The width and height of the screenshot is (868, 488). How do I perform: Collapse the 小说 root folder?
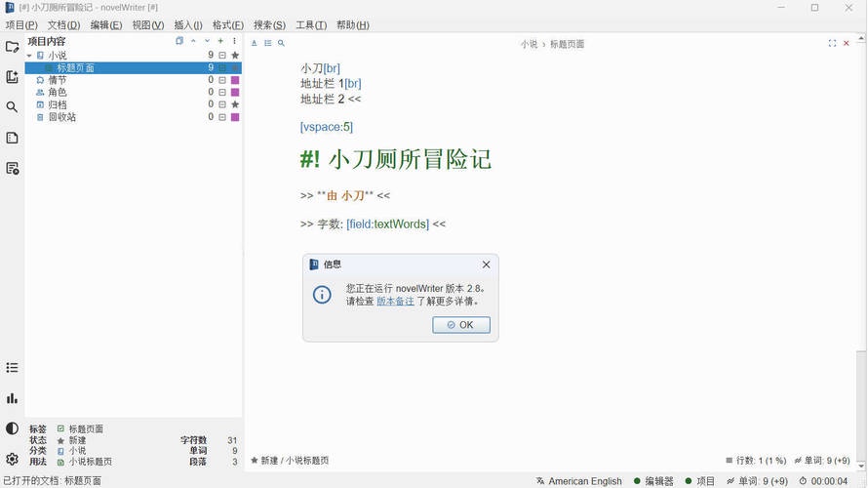[x=29, y=56]
